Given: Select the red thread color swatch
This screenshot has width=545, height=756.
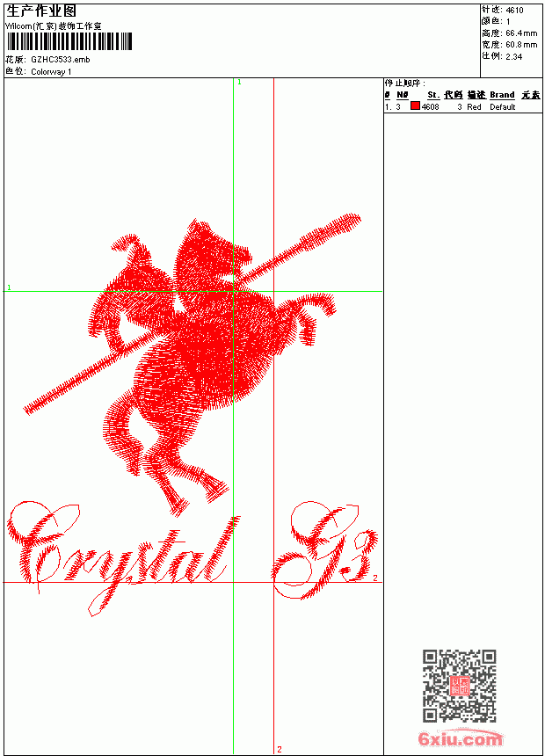Looking at the screenshot, I should tap(415, 106).
